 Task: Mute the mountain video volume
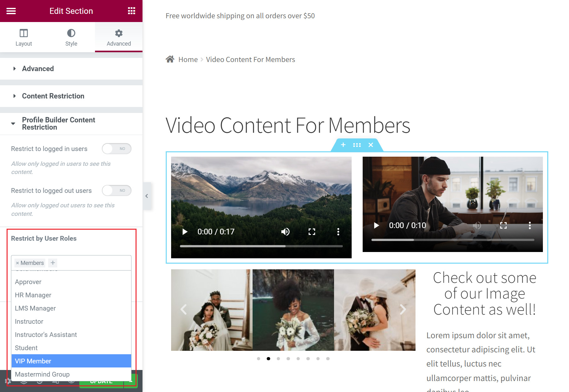(x=285, y=232)
